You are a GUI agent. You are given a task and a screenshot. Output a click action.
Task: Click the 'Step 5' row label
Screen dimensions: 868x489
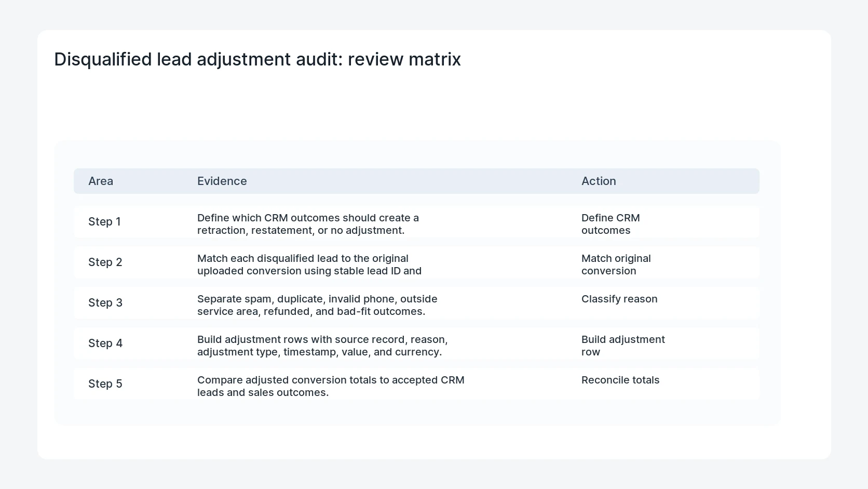point(105,384)
